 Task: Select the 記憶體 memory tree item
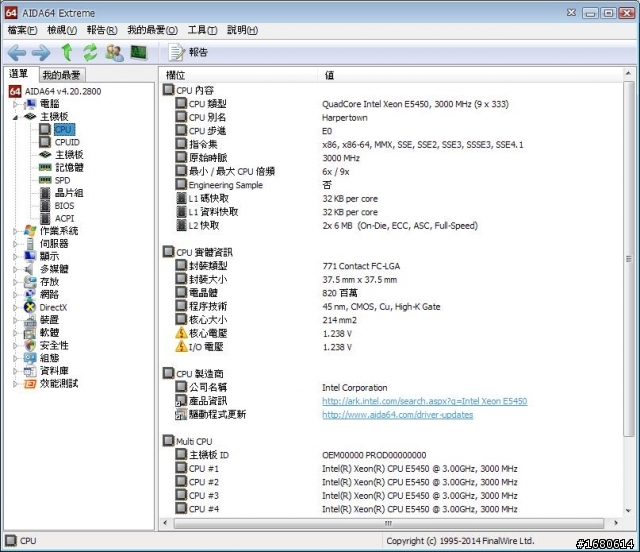[x=69, y=167]
